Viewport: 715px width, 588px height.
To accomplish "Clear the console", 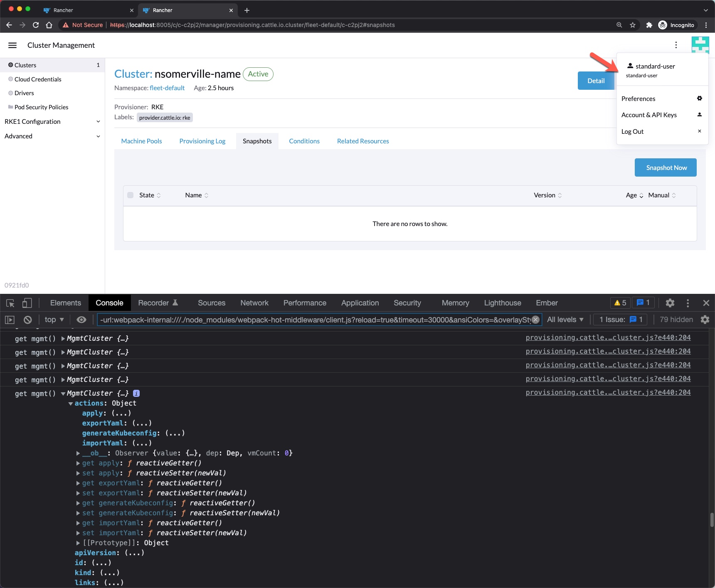I will click(x=27, y=320).
